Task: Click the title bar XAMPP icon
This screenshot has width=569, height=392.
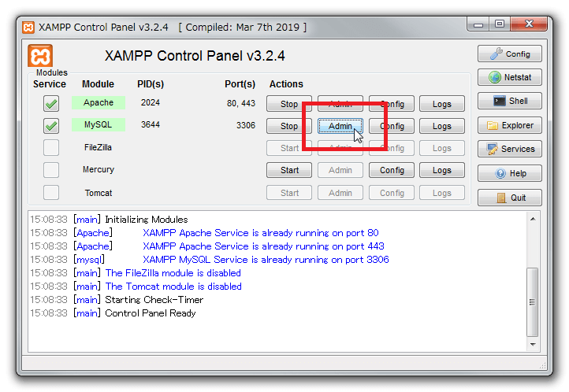Action: [28, 27]
